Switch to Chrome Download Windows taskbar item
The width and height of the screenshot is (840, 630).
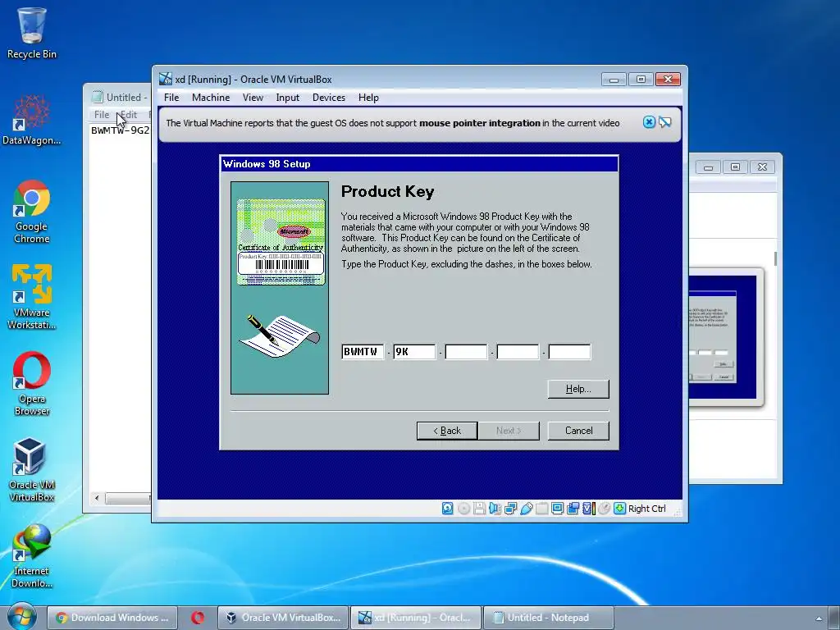112,618
